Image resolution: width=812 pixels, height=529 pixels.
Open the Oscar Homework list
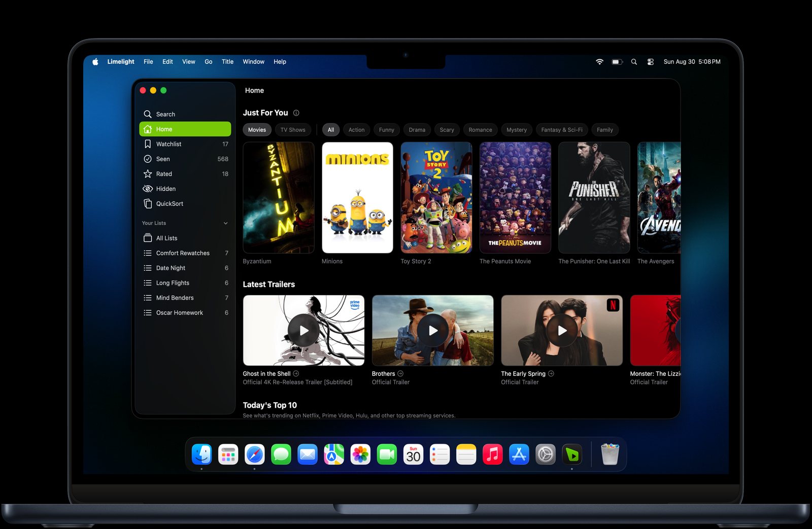pyautogui.click(x=185, y=312)
